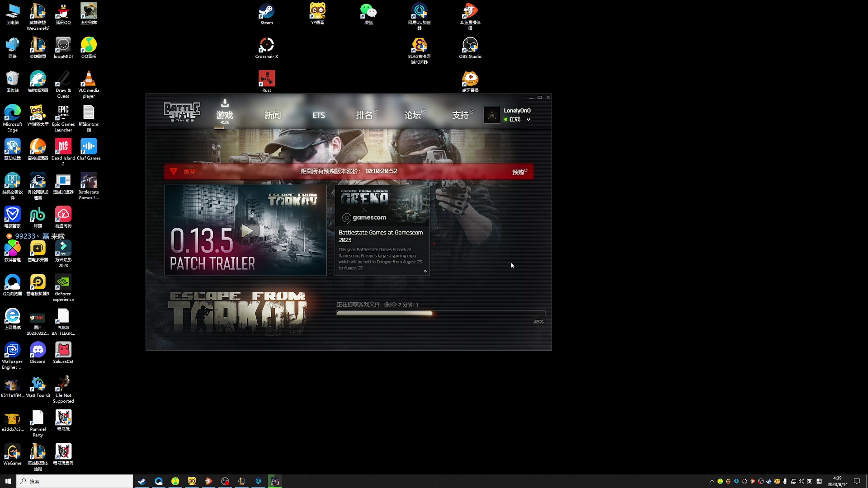
Task: Select the SakuraCat desktop icon
Action: coord(63,353)
